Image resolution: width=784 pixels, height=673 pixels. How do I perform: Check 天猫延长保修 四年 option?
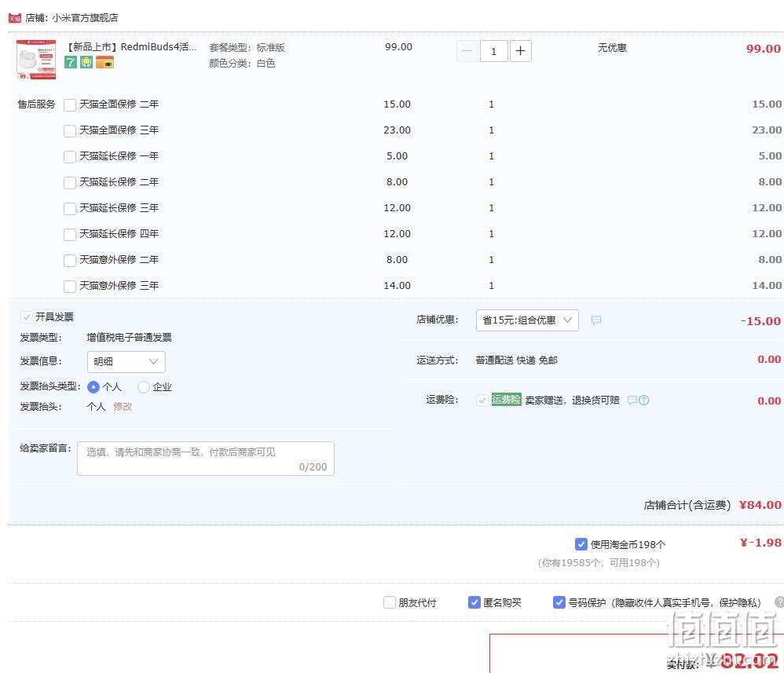(70, 235)
